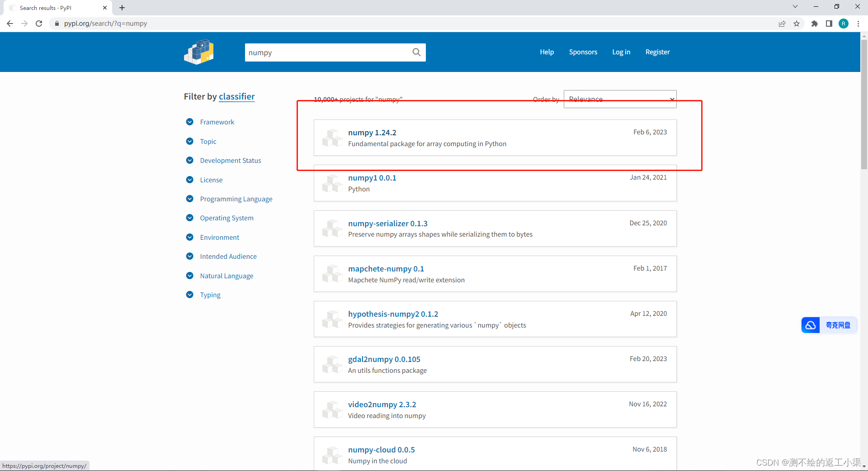
Task: Open the numpy-serializer 0.1.3 project
Action: pyautogui.click(x=388, y=224)
